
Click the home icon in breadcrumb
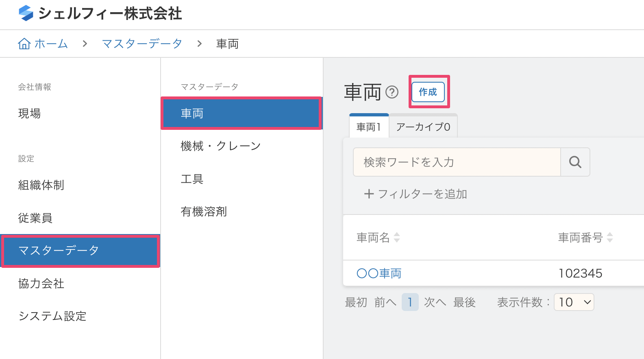point(24,44)
